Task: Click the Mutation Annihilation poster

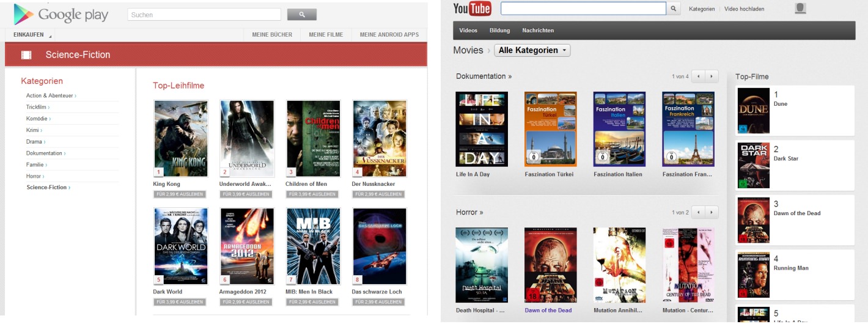Action: click(619, 265)
